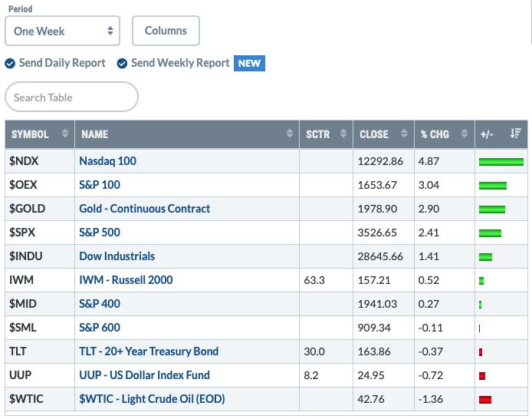Focus the Search Table input field
The image size is (532, 419).
[x=71, y=97]
